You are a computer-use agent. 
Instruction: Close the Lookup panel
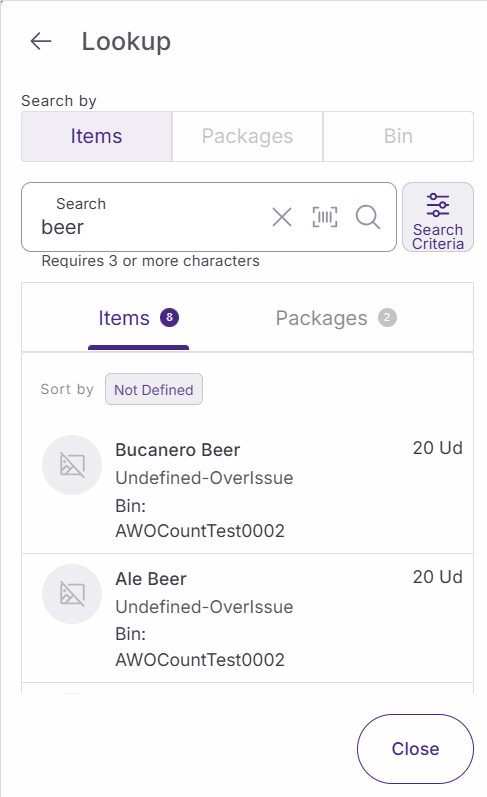click(x=415, y=749)
